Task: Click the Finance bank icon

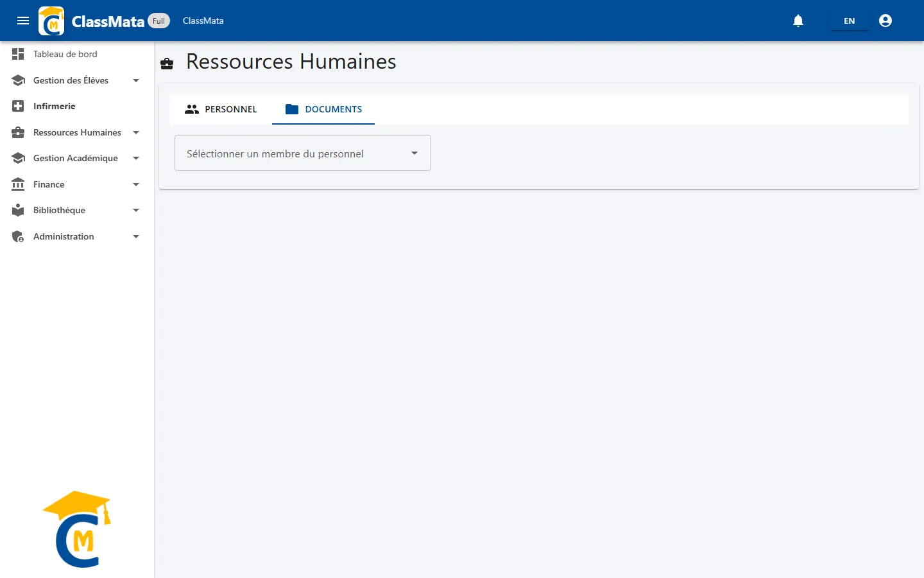Action: point(18,184)
